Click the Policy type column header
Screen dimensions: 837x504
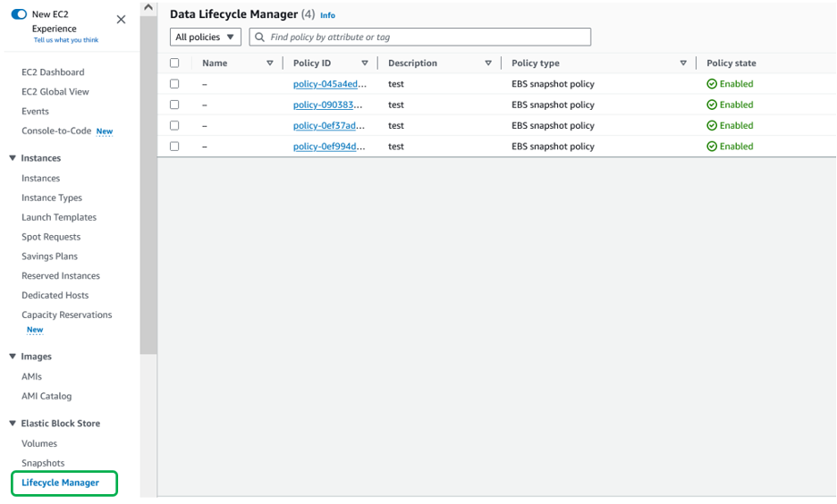pos(536,63)
